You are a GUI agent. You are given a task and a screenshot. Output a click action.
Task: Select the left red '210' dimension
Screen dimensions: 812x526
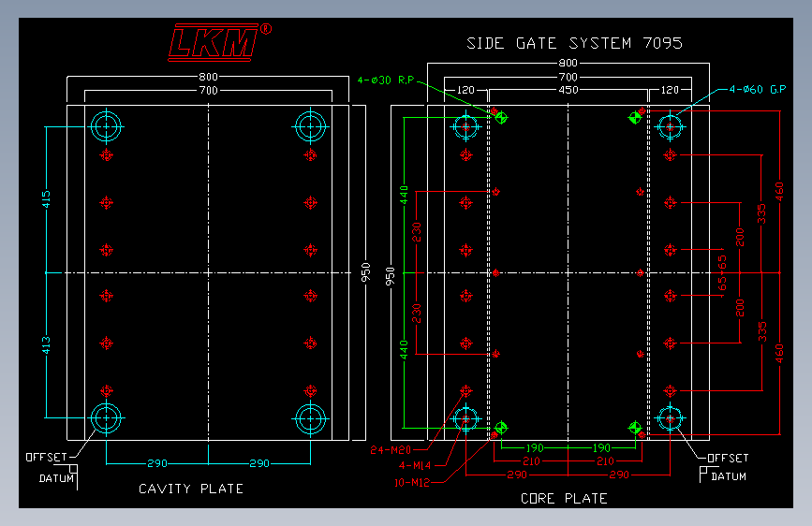[x=531, y=461]
